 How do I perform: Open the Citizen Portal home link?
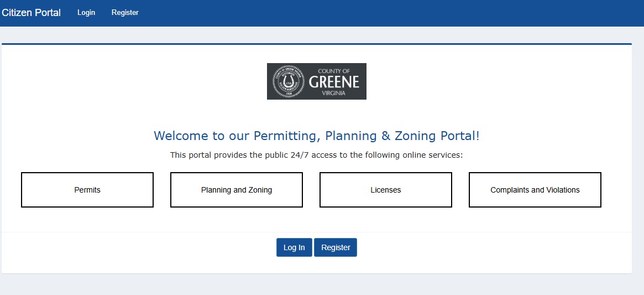(x=31, y=13)
